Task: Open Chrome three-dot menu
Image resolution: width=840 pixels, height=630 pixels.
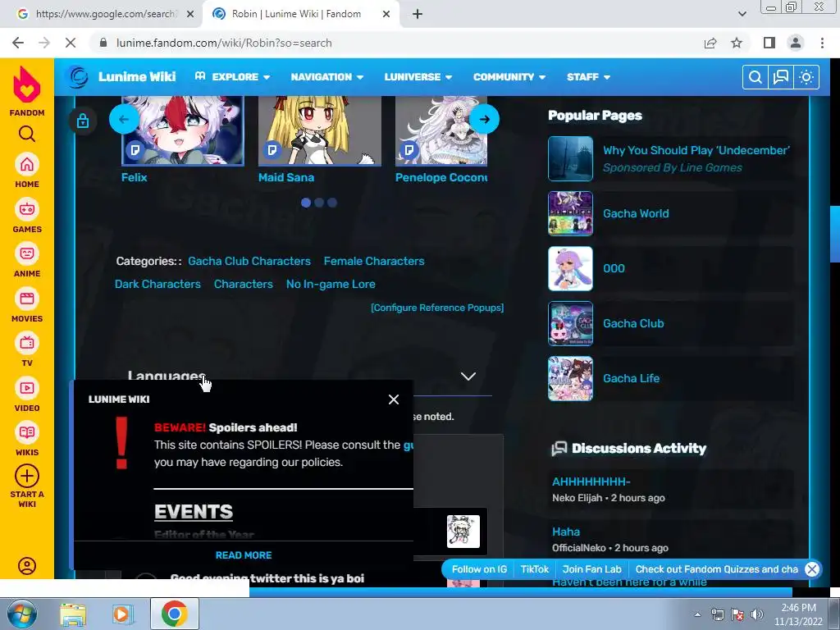Action: (x=822, y=43)
